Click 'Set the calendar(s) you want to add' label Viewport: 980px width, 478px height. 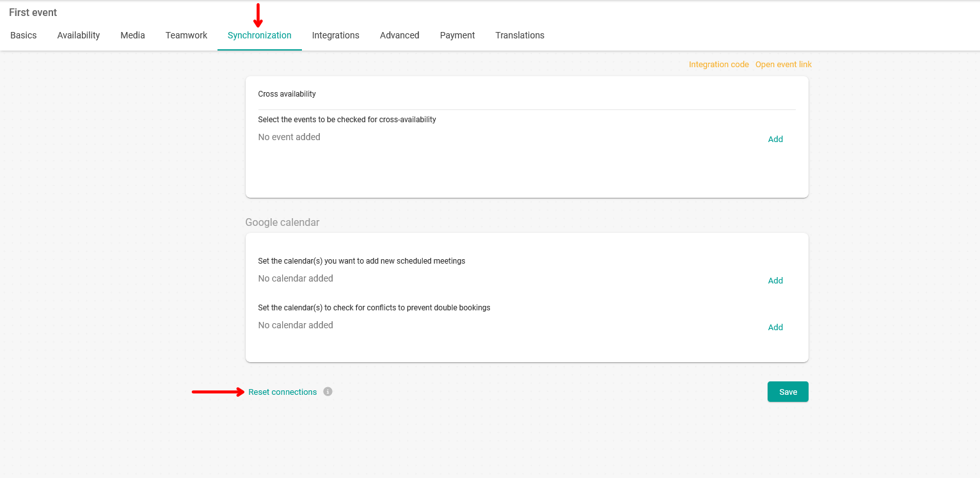point(361,261)
